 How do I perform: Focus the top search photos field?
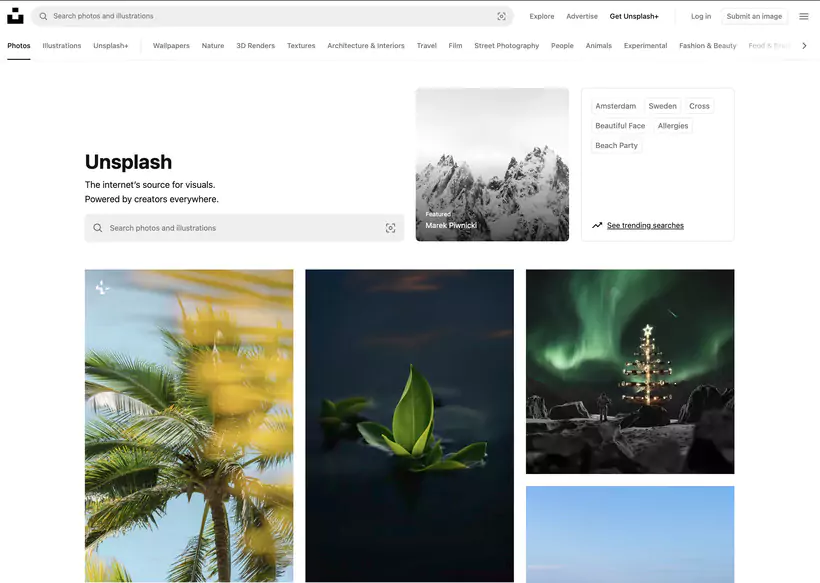click(272, 16)
